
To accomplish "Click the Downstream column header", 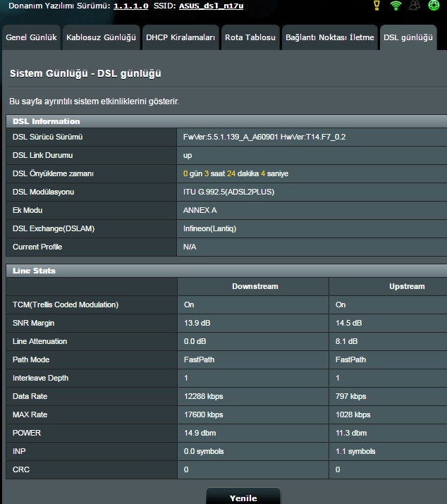I will [x=255, y=286].
